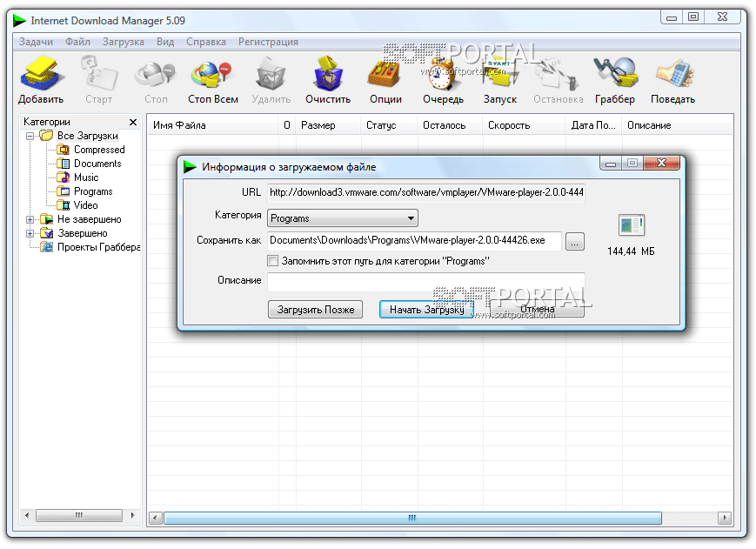
Task: Sort by the Статус column header
Action: pos(389,125)
